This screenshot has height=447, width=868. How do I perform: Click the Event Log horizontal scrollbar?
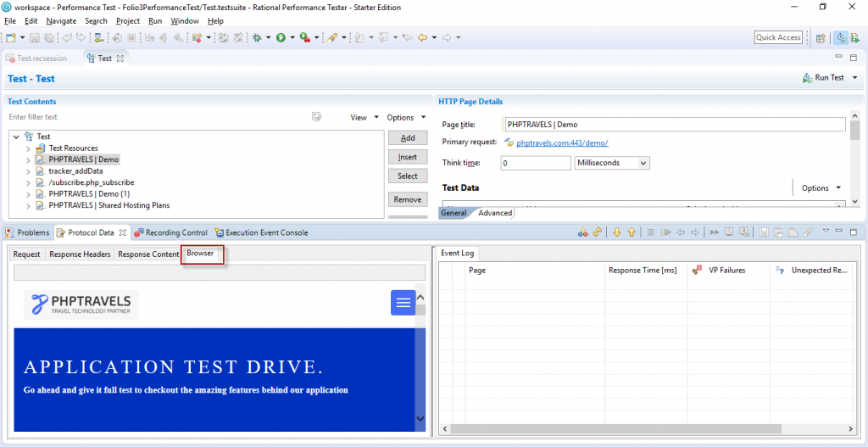(615, 429)
